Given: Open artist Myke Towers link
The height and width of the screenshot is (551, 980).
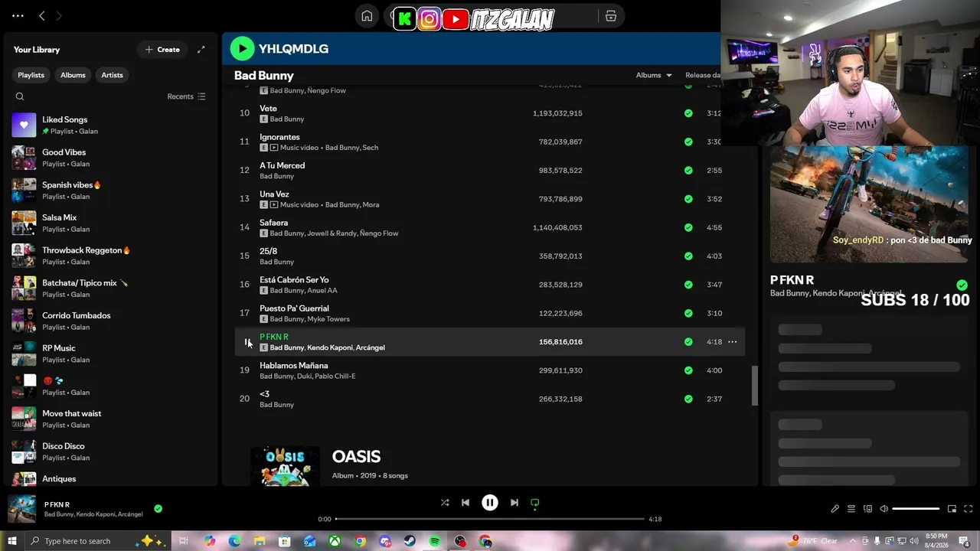Looking at the screenshot, I should pos(328,319).
